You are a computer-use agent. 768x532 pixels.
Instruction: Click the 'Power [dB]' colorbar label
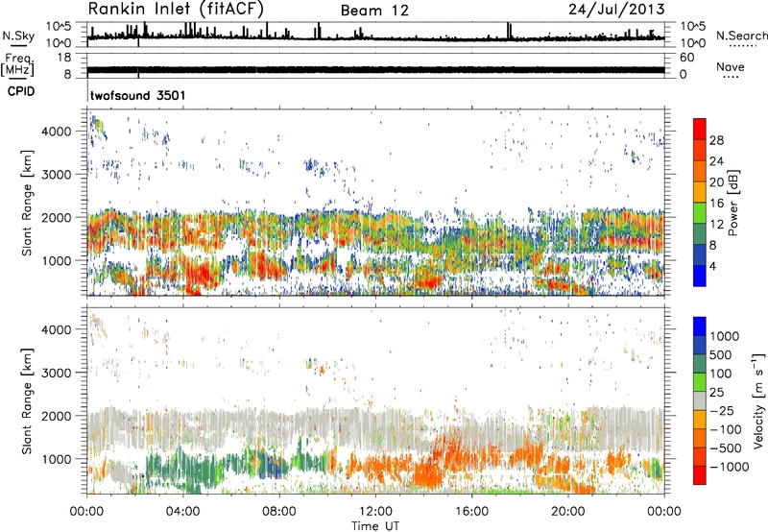pos(732,203)
